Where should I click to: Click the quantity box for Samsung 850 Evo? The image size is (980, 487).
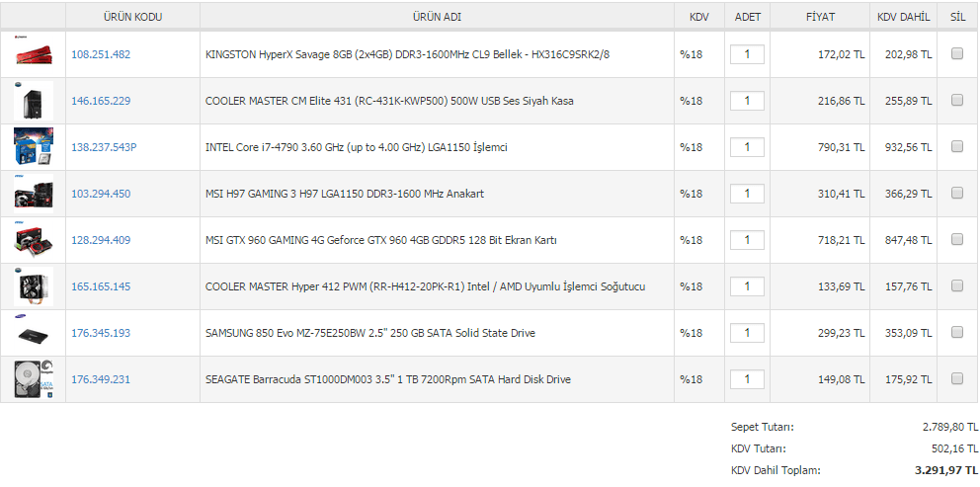[747, 333]
